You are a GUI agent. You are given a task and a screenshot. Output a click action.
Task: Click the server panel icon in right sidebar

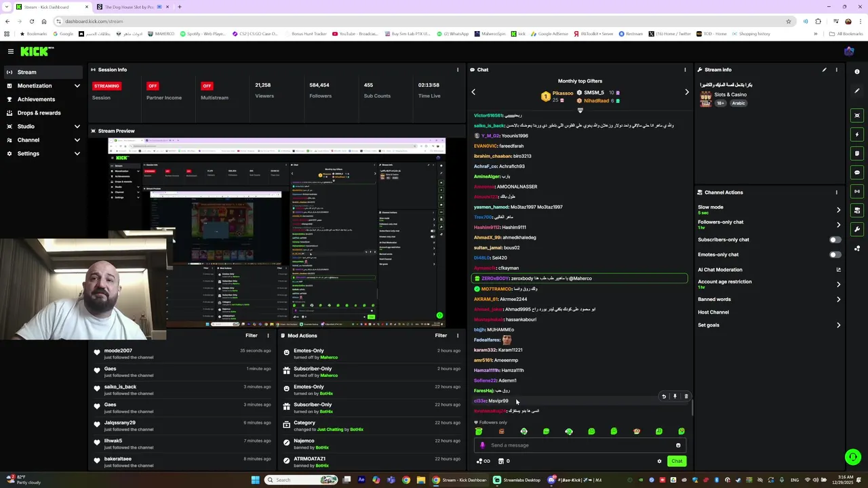(x=857, y=210)
